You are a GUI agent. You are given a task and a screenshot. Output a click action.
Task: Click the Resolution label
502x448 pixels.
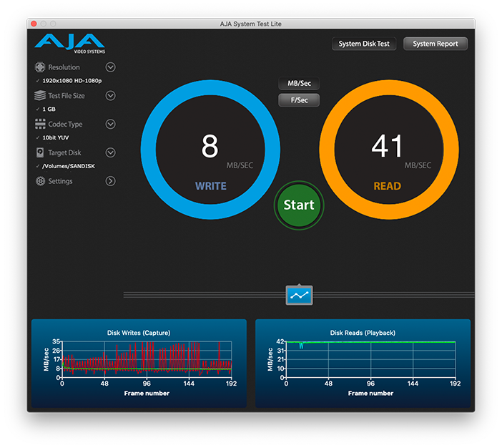(x=64, y=67)
